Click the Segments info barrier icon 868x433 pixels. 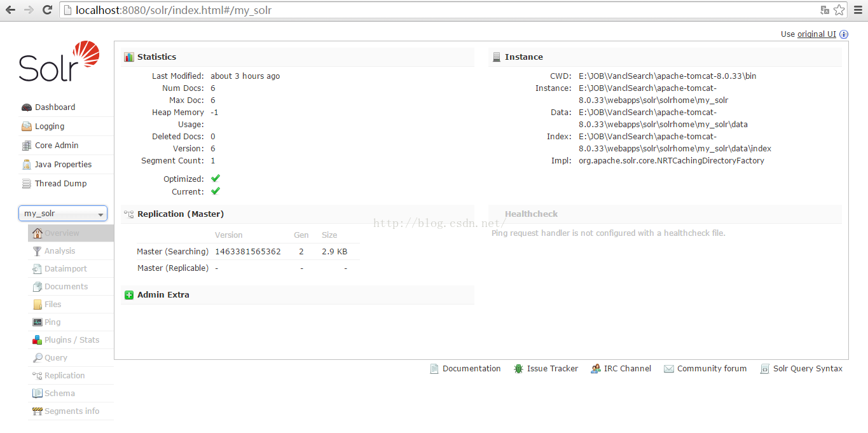(38, 411)
